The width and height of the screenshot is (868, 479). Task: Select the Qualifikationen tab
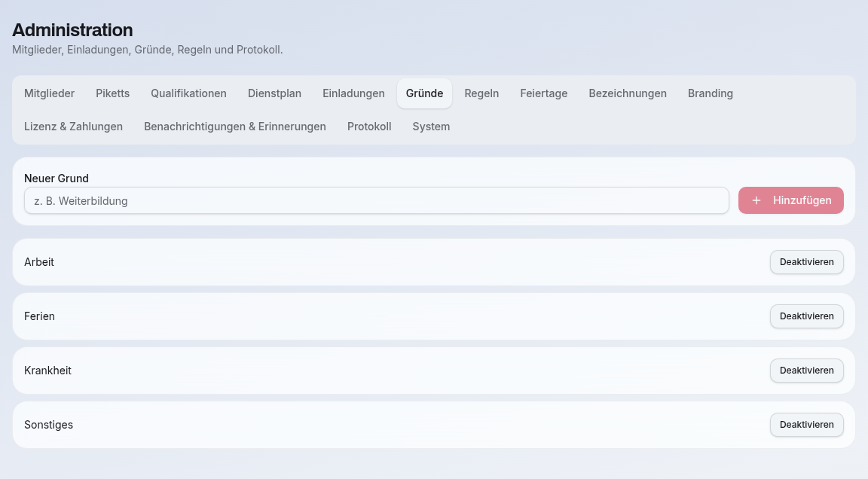click(x=189, y=93)
